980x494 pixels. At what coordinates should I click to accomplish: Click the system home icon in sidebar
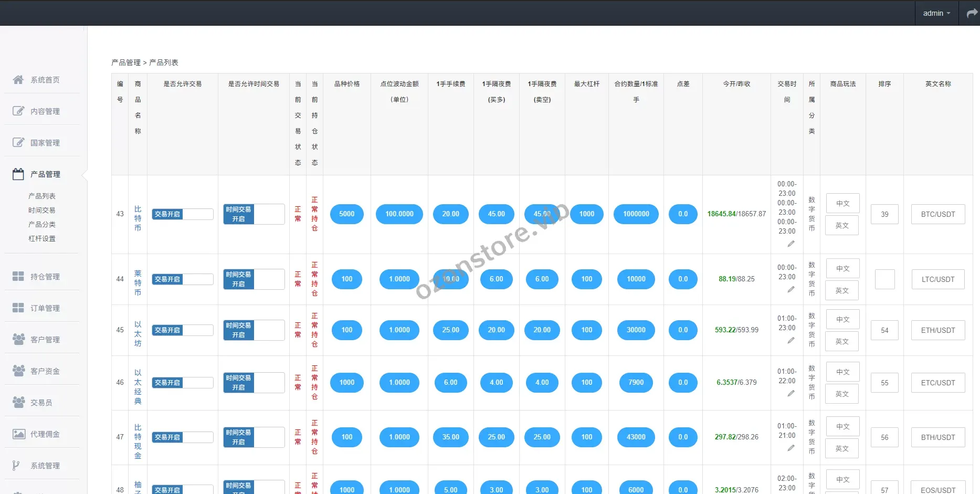pyautogui.click(x=18, y=80)
